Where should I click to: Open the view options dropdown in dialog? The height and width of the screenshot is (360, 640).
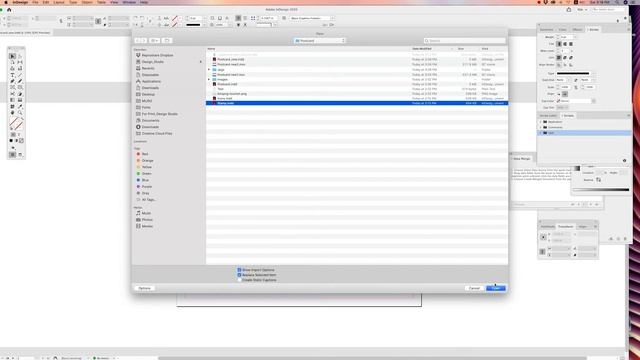coord(154,40)
